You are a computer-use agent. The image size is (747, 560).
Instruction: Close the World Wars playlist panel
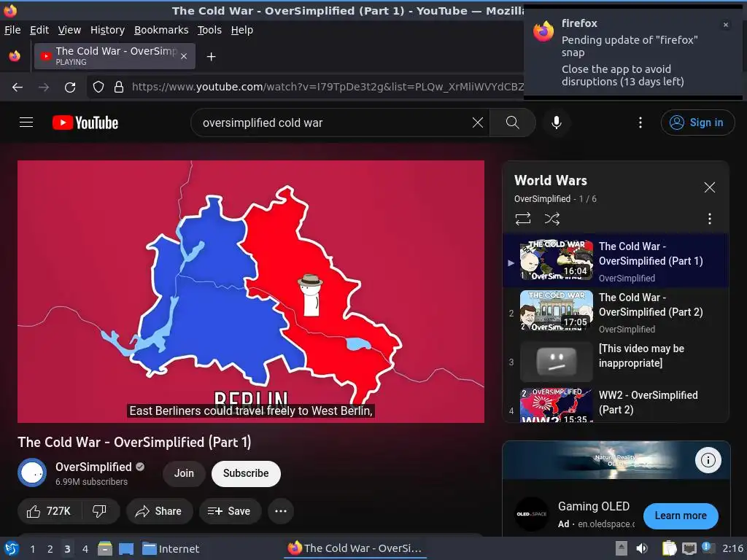[709, 187]
